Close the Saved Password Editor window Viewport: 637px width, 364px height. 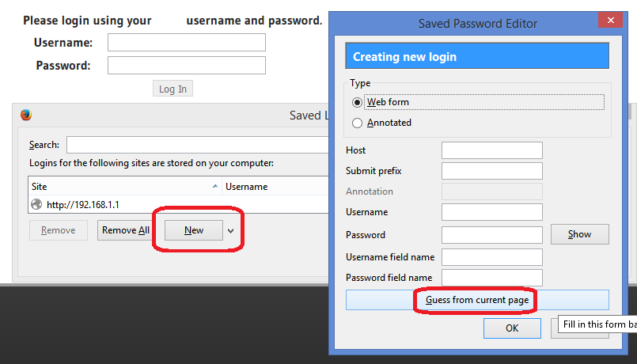coord(610,21)
